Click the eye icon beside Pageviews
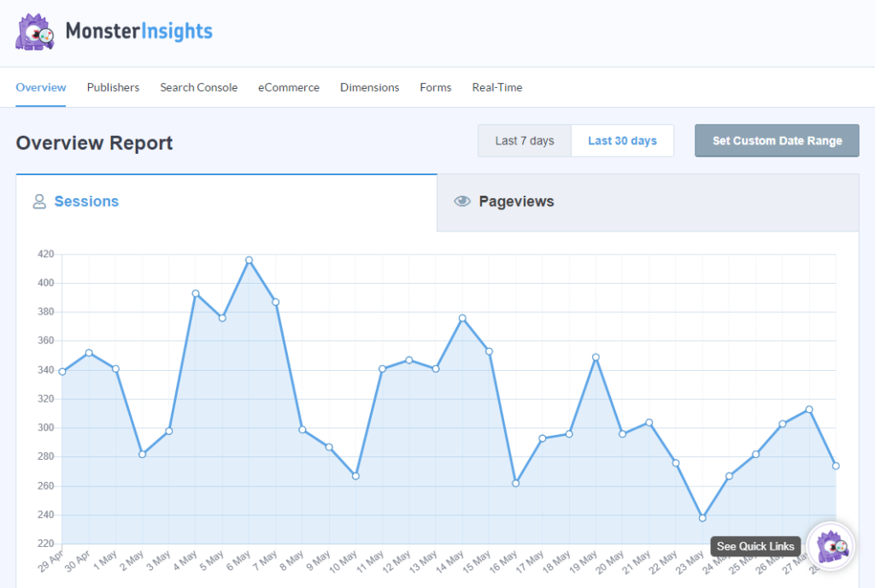Screen dimensions: 875x588 (x=462, y=201)
